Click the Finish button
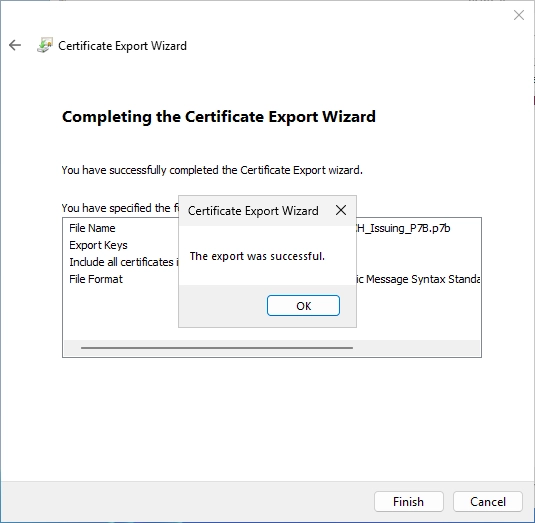This screenshot has height=523, width=535. tap(409, 502)
